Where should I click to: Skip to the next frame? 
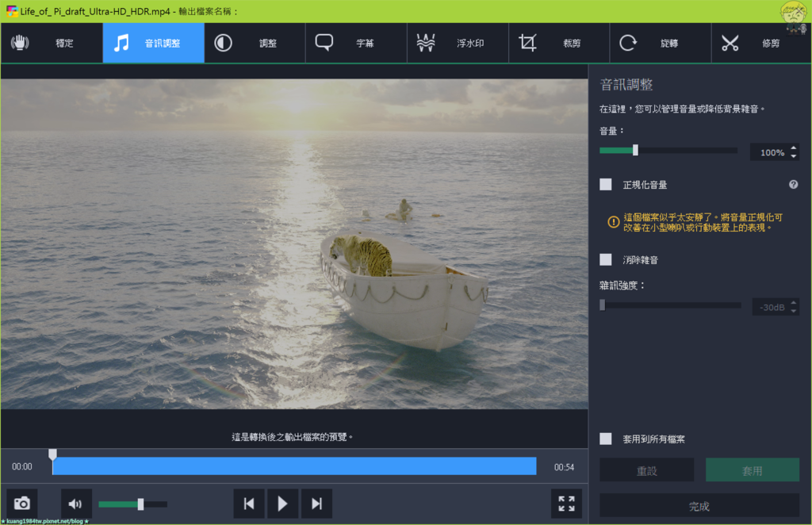316,504
